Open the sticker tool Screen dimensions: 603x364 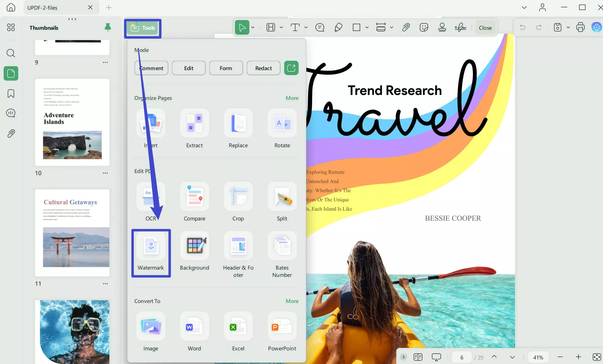[424, 27]
